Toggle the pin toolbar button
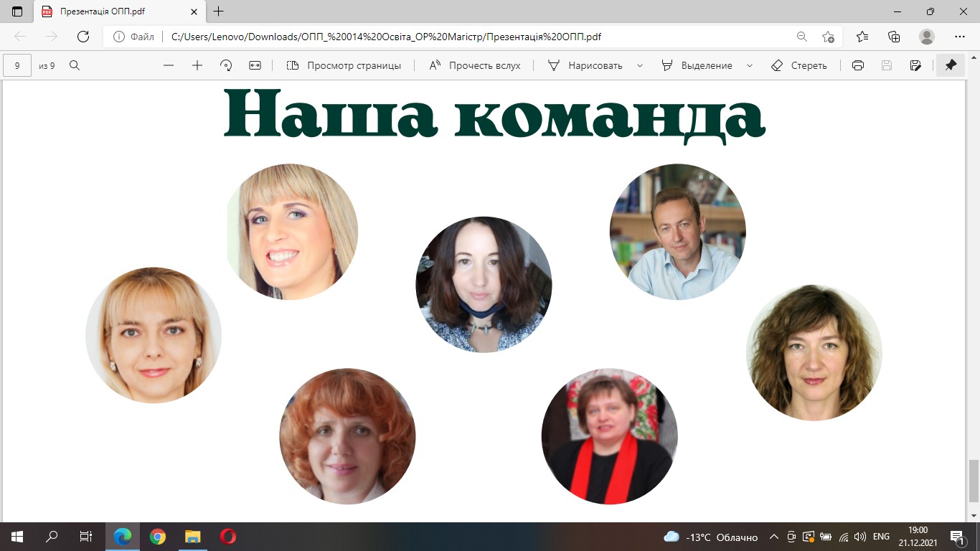This screenshot has height=551, width=980. (951, 65)
